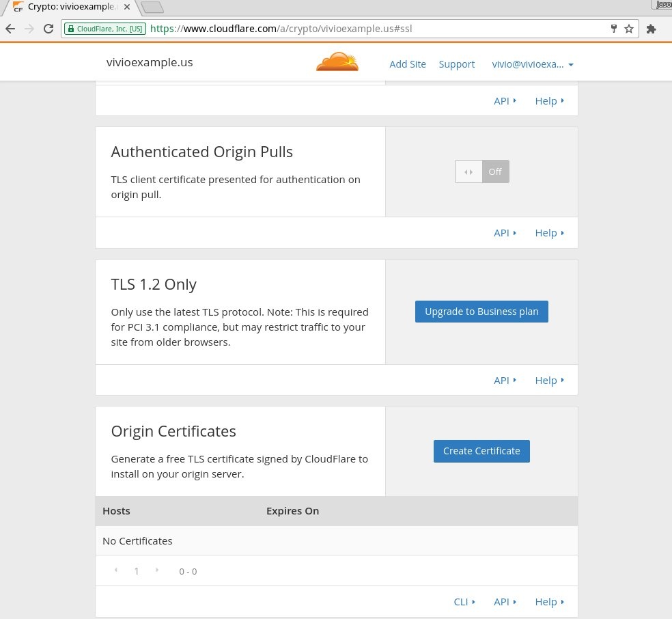Go to next certificates page arrow
This screenshot has height=619, width=672.
tap(157, 570)
